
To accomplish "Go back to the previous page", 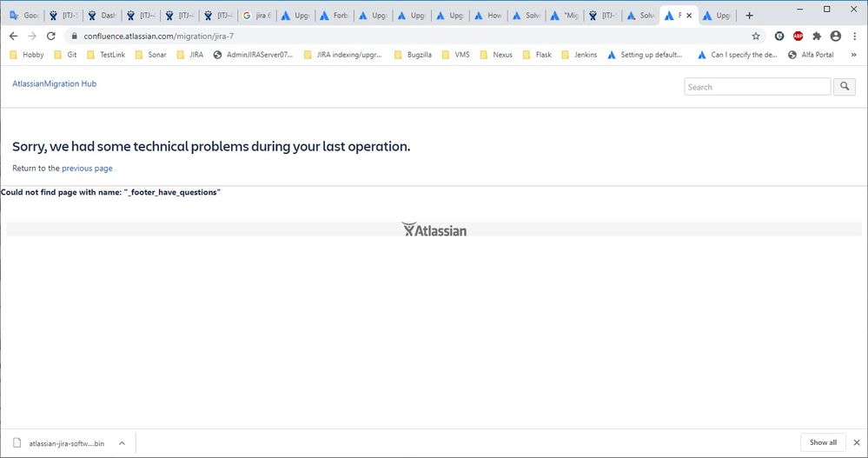I will (x=13, y=36).
